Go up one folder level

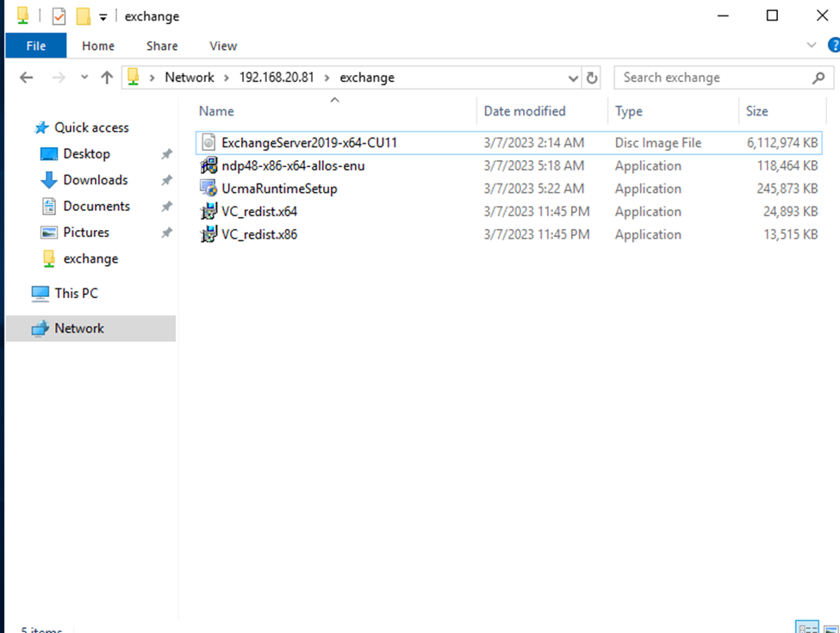coord(107,78)
